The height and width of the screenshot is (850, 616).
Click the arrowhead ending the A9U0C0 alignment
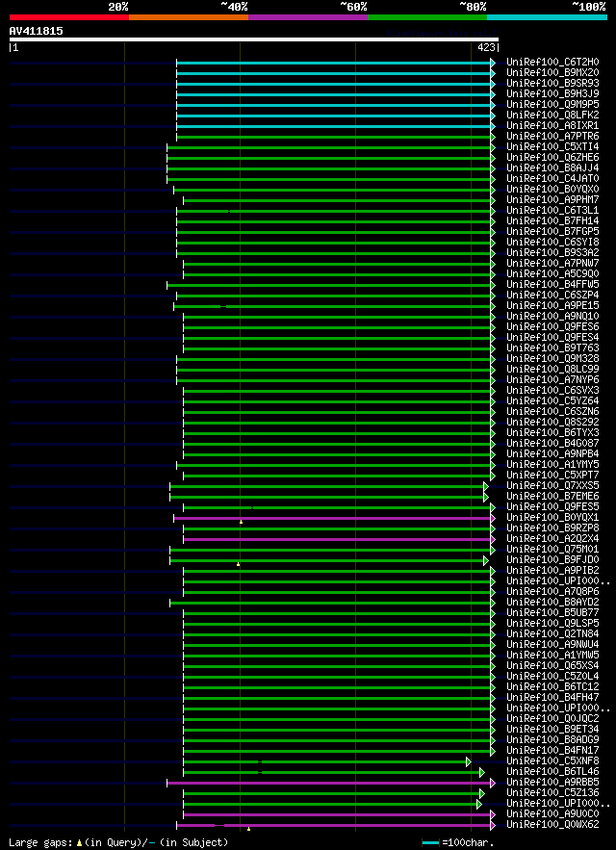point(493,814)
